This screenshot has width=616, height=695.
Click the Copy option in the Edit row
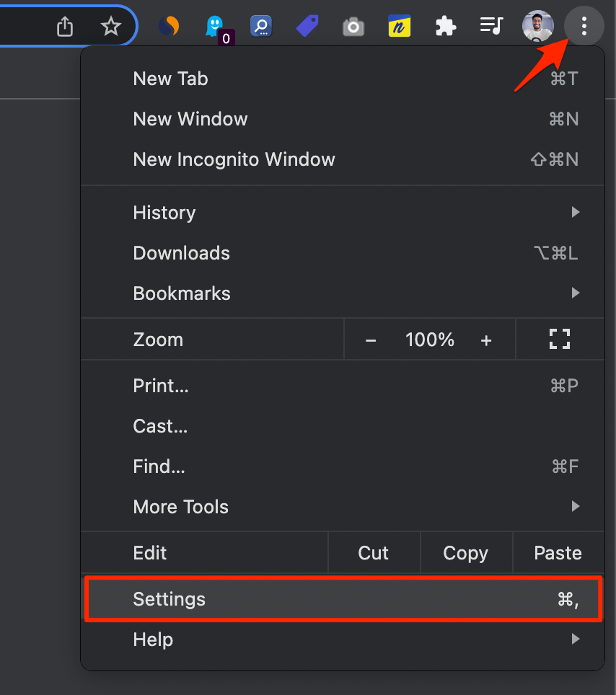point(465,553)
